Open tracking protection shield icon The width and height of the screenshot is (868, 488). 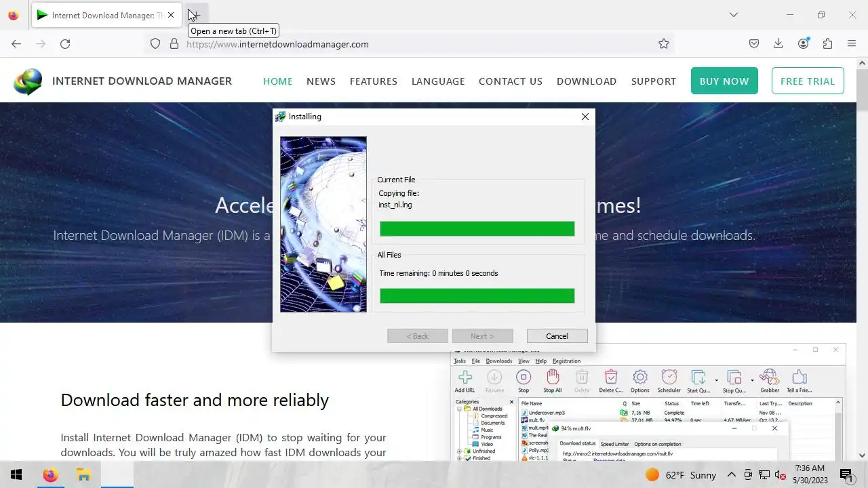(155, 43)
